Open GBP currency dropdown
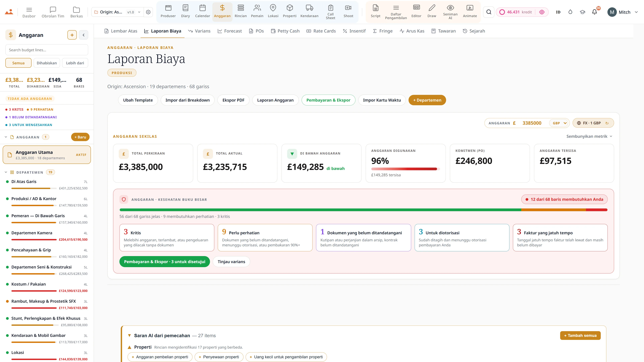Image resolution: width=644 pixels, height=362 pixels. pyautogui.click(x=559, y=123)
